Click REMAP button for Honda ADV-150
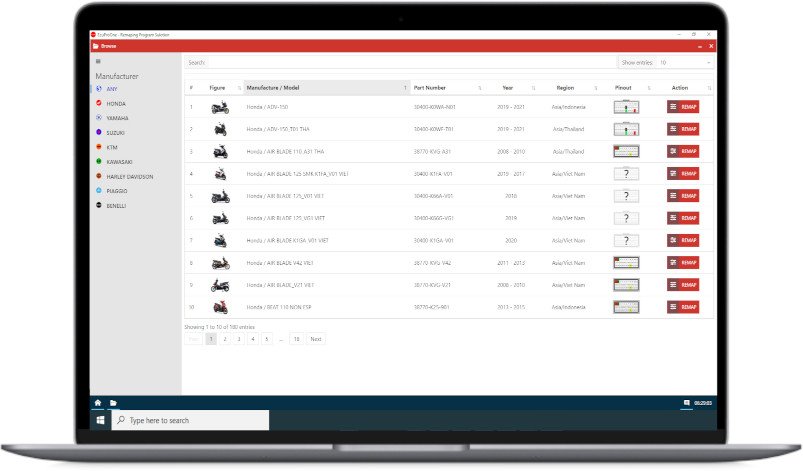Screen dimensions: 803x471 tap(683, 107)
